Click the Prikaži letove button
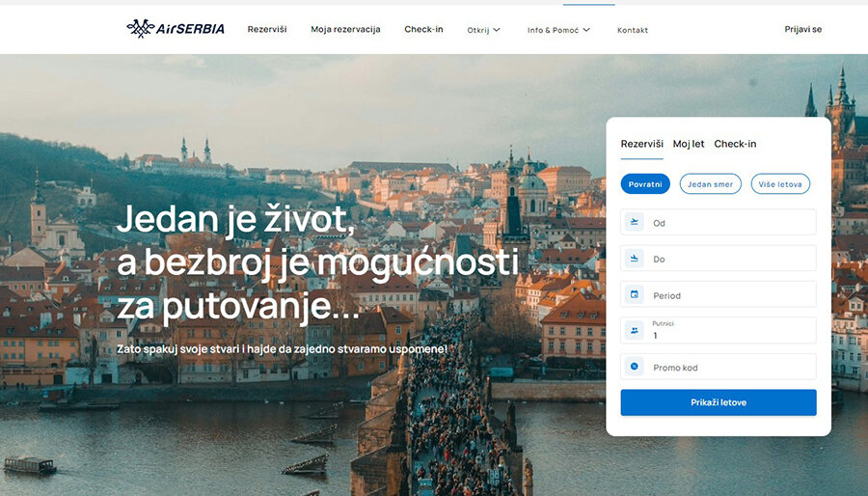Viewport: 868px width, 496px height. (x=718, y=402)
